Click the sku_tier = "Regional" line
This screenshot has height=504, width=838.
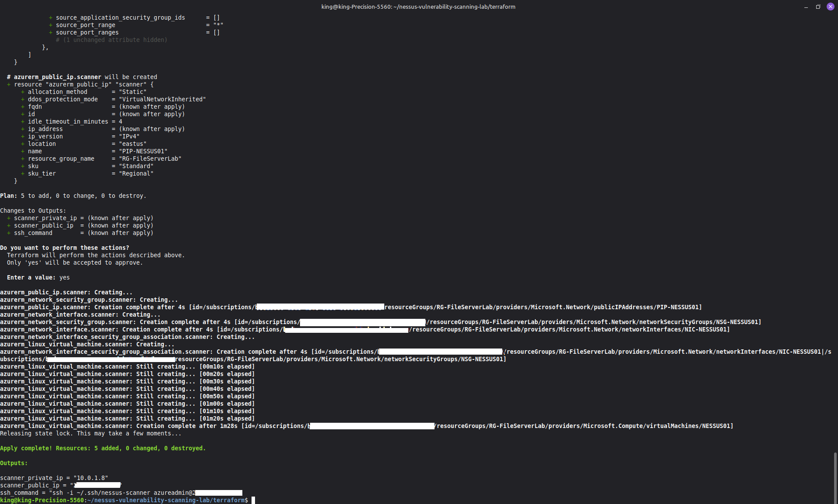87,173
